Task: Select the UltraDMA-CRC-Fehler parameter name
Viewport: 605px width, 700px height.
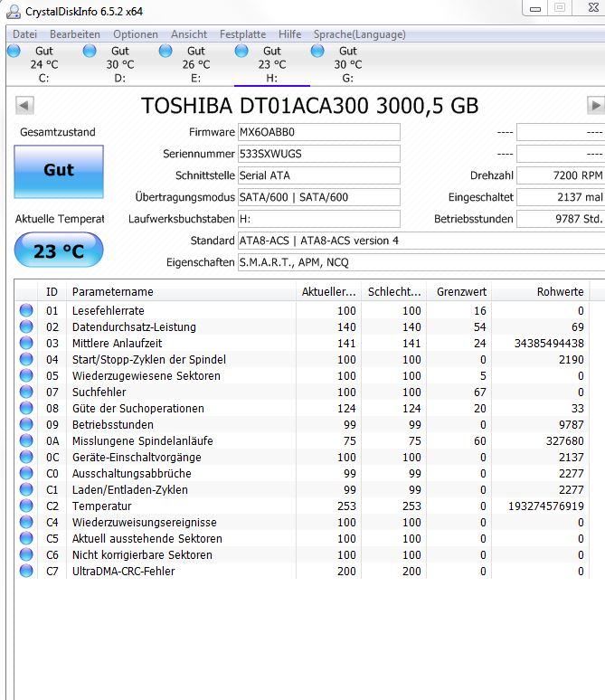Action: coord(123,572)
